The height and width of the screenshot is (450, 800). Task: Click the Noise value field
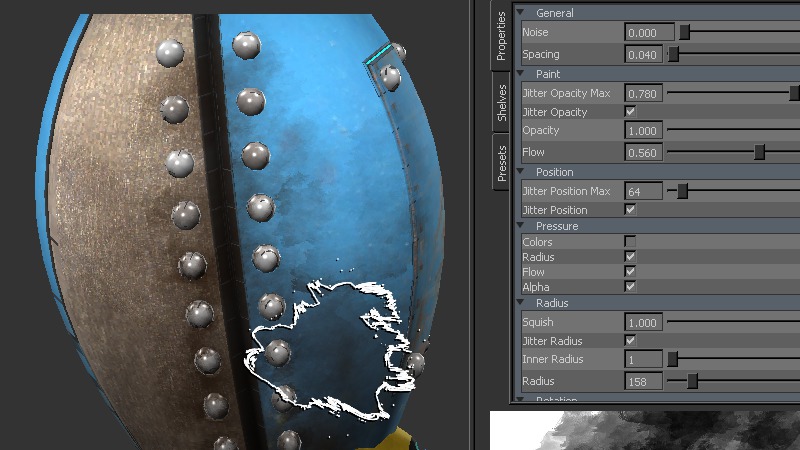(649, 33)
